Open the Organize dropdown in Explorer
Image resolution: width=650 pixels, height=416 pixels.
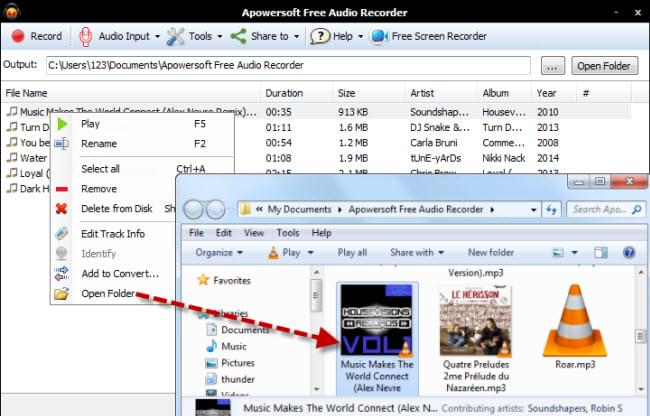click(x=219, y=252)
